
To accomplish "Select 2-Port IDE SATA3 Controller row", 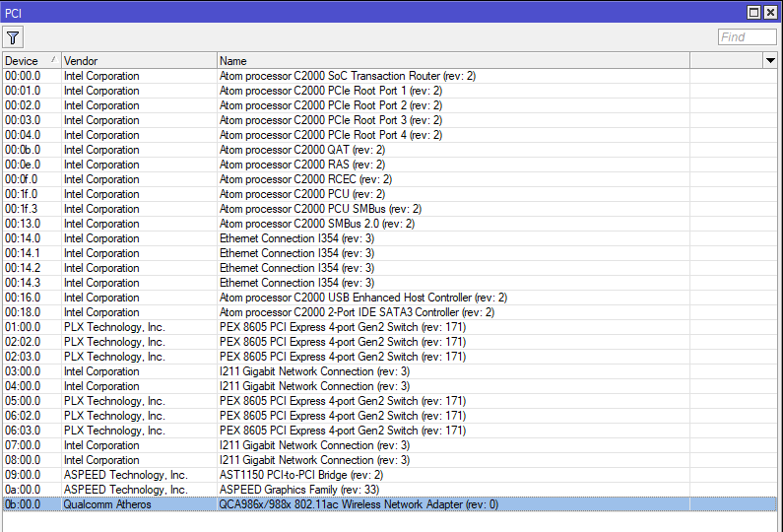I will [x=389, y=312].
